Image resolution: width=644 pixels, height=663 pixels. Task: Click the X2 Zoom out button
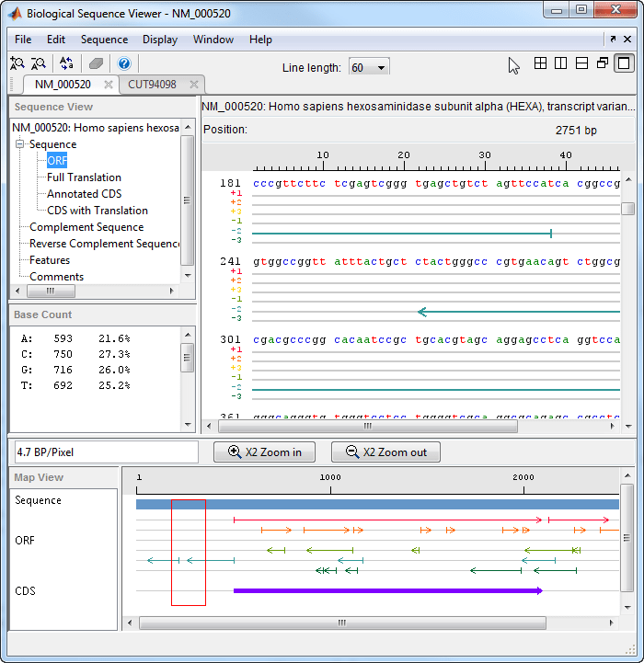(x=385, y=452)
